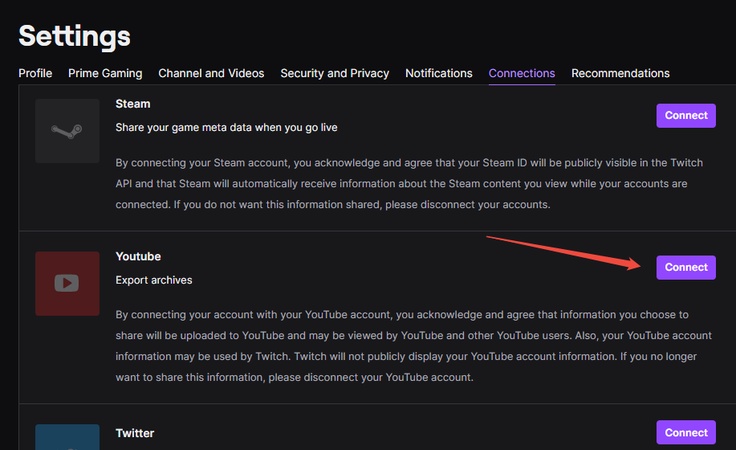Switch to the Prime Gaming tab
Screen dimensions: 736x450
click(105, 73)
